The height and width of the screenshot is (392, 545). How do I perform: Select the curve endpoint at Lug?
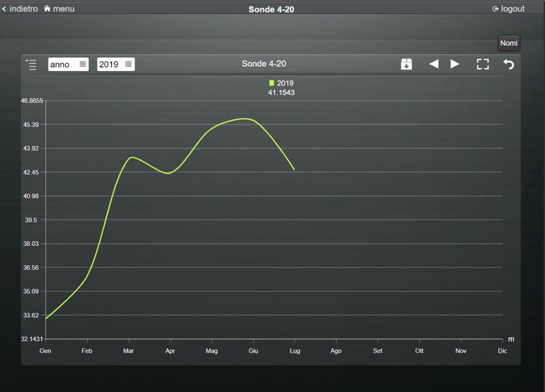tap(294, 169)
